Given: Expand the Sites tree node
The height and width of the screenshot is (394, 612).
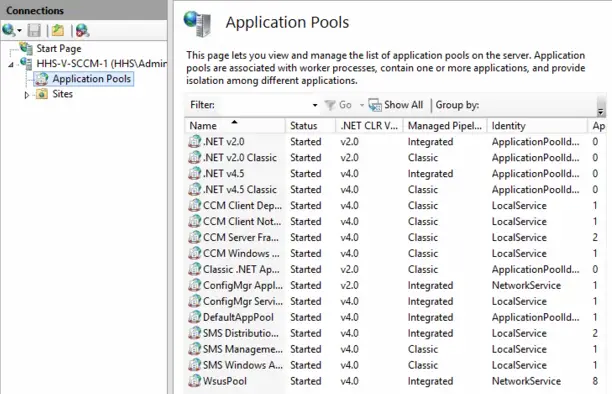Looking at the screenshot, I should coord(26,95).
